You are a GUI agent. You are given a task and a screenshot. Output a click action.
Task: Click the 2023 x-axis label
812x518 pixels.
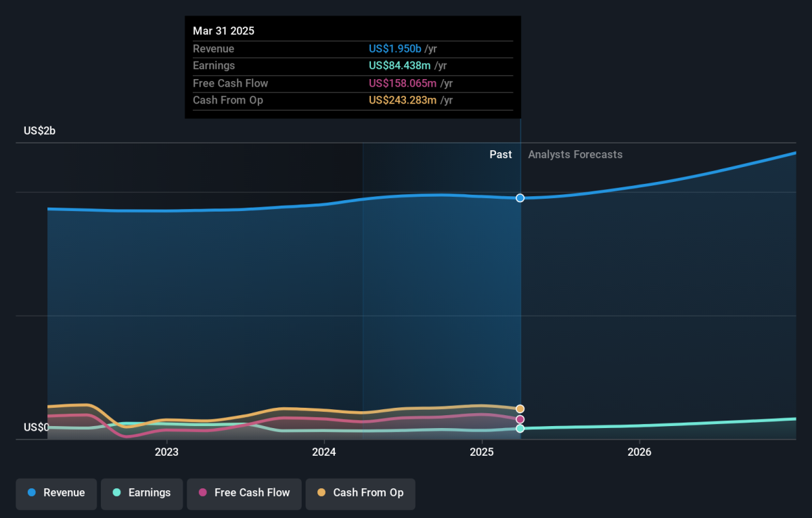(166, 452)
